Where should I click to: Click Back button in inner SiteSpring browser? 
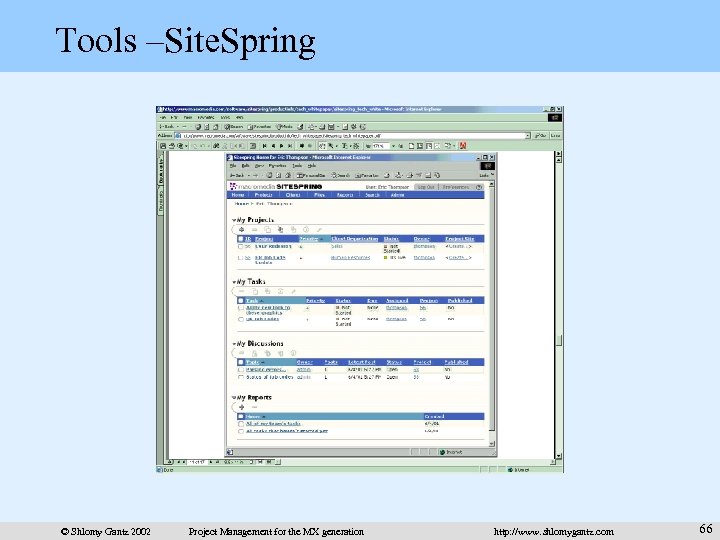coord(238,175)
